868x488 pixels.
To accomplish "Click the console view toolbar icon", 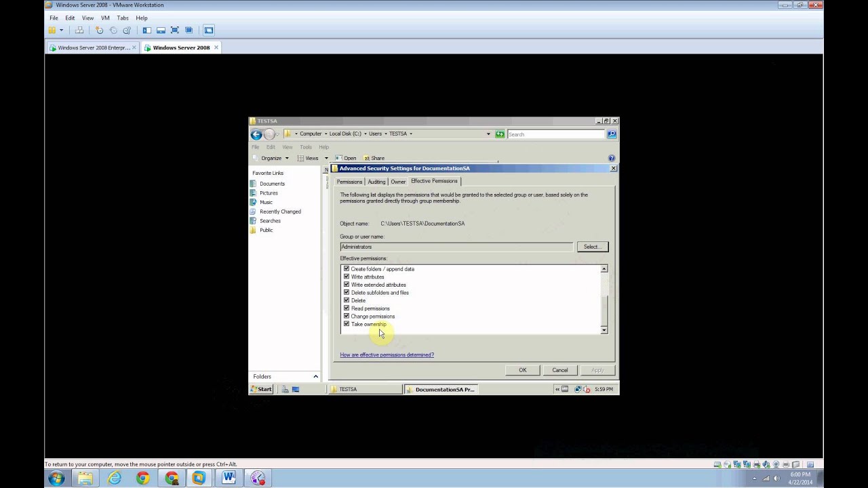I will [209, 30].
